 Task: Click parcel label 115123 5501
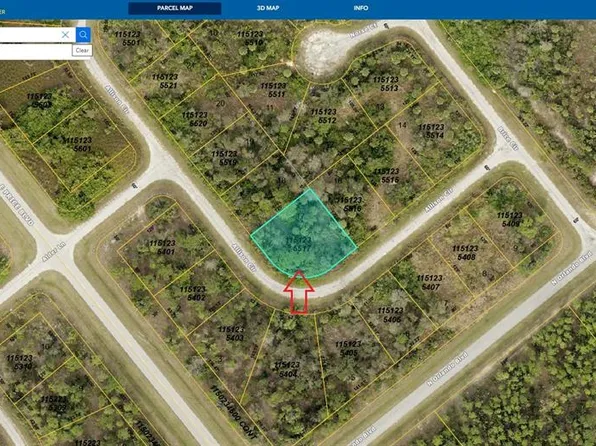(127, 38)
